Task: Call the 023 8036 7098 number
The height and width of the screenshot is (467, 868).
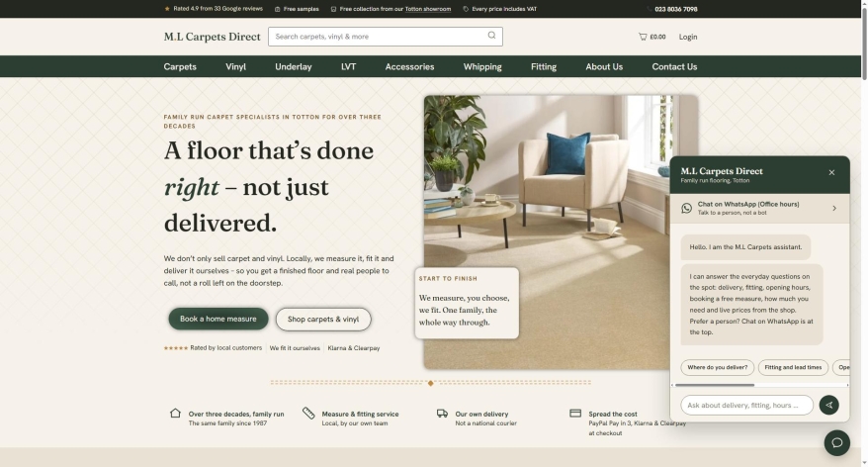Action: tap(676, 9)
